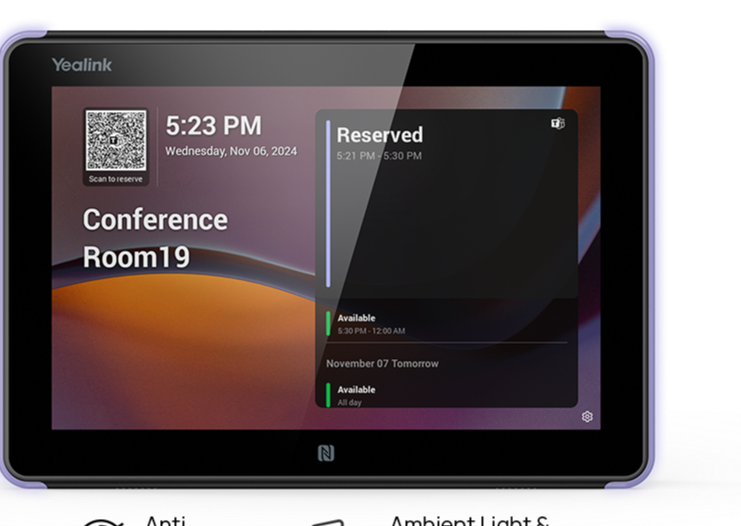Tap the 5:21 PM - 5:30 PM reservation time

[379, 156]
